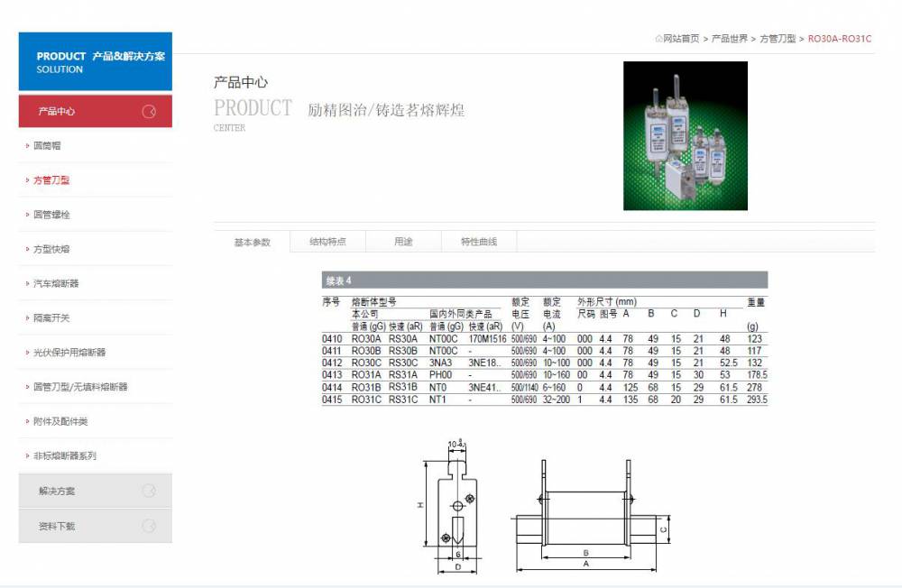Expand the 解决方案 sidebar section

coord(57,492)
